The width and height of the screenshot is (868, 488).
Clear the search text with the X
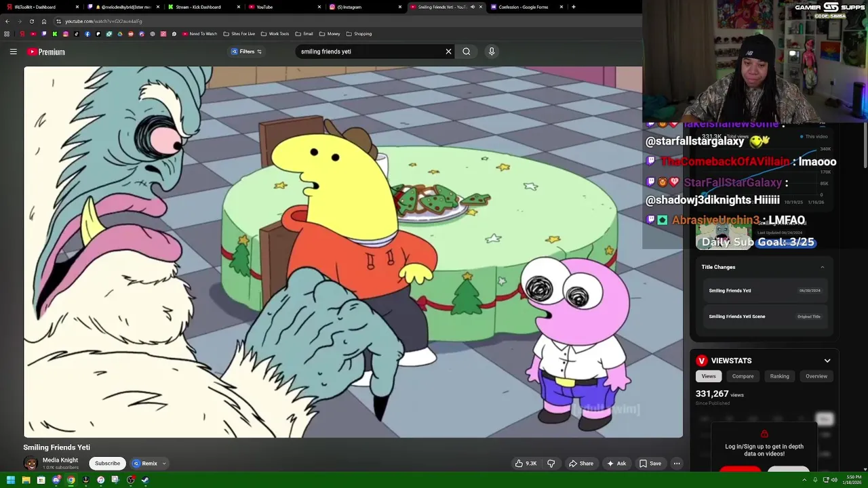pyautogui.click(x=448, y=52)
